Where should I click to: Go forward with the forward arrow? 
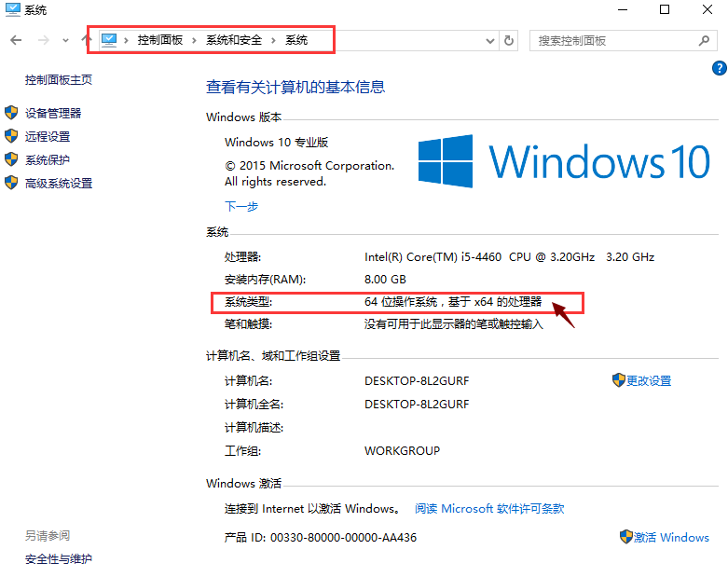(44, 40)
